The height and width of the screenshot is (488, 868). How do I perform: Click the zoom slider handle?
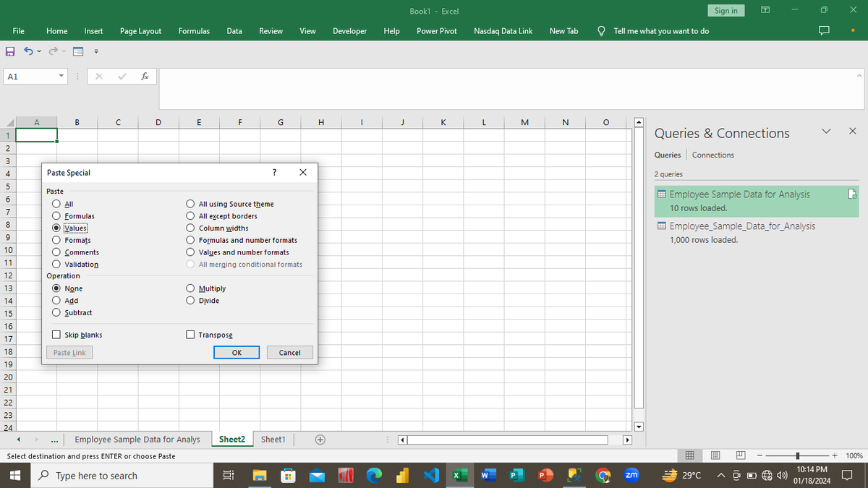click(796, 455)
